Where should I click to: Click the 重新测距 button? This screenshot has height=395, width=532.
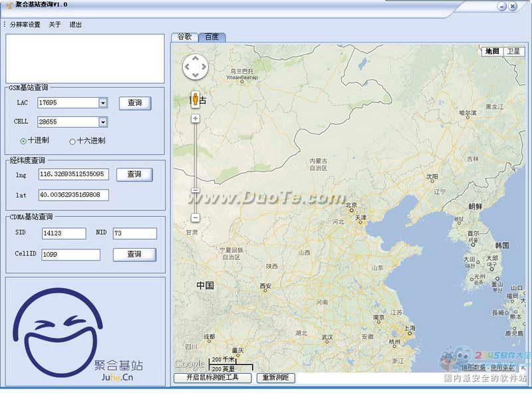tap(275, 378)
